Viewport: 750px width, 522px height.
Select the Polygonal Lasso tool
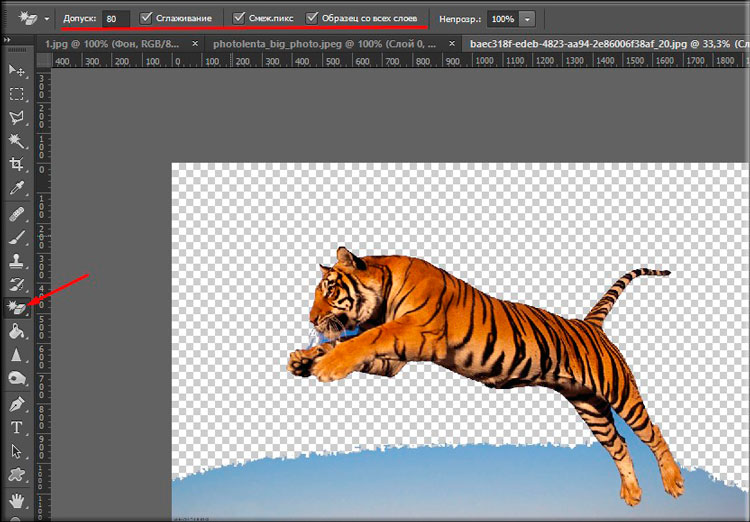[17, 117]
